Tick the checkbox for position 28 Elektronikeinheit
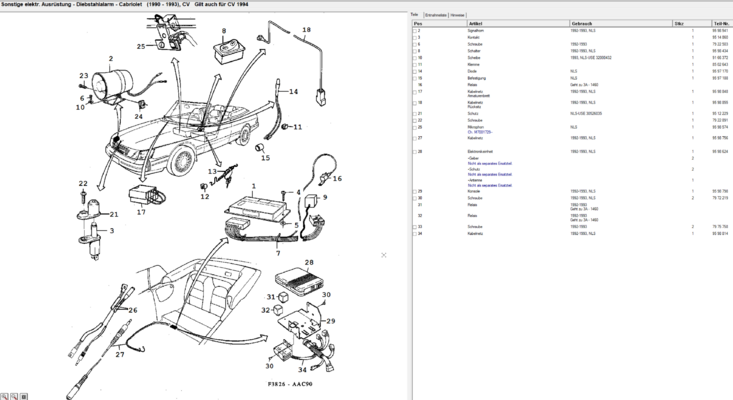This screenshot has width=733, height=400. tap(415, 152)
